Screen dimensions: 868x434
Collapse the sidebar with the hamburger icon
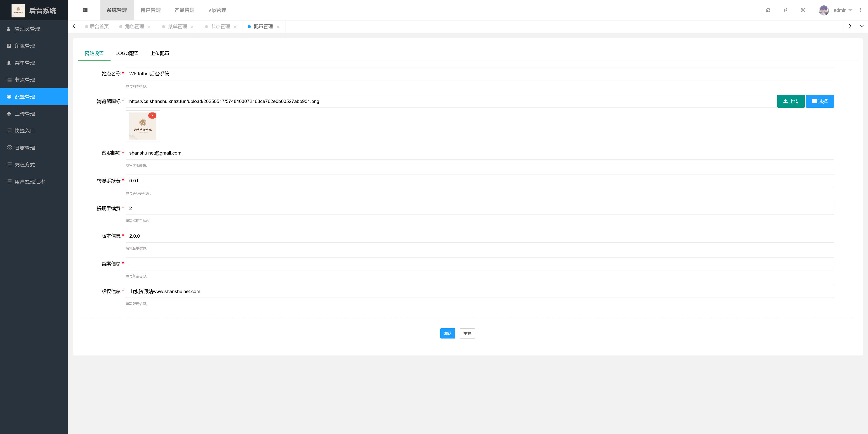(x=85, y=10)
